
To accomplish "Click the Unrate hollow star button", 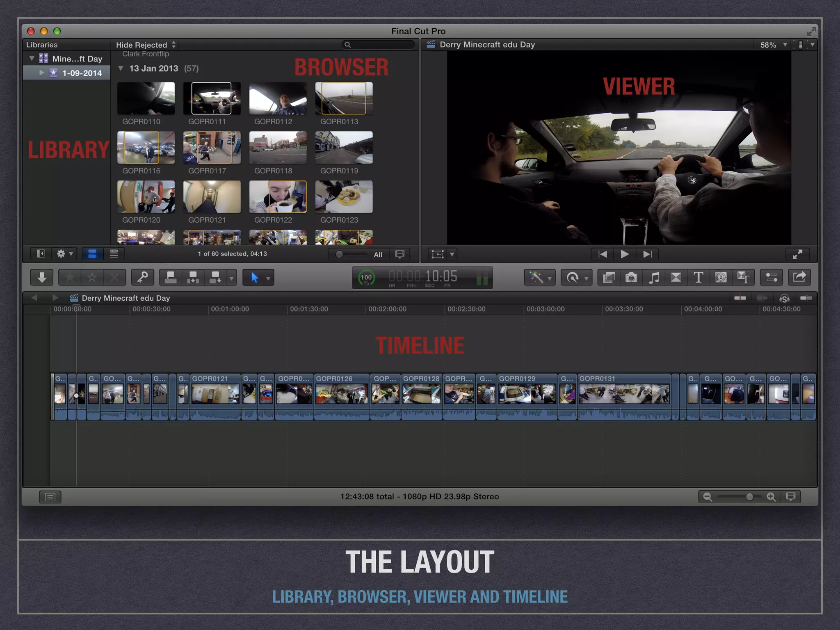I will pyautogui.click(x=92, y=278).
